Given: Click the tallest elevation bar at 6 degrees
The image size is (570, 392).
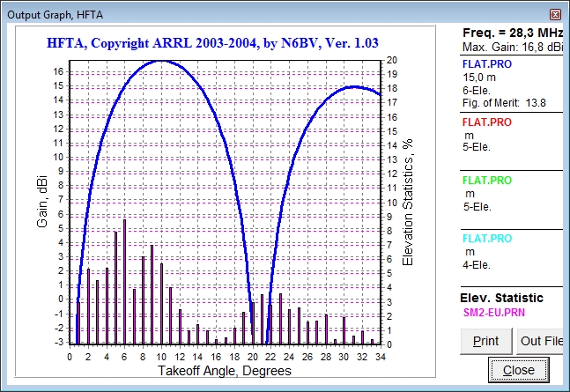Looking at the screenshot, I should click(124, 282).
